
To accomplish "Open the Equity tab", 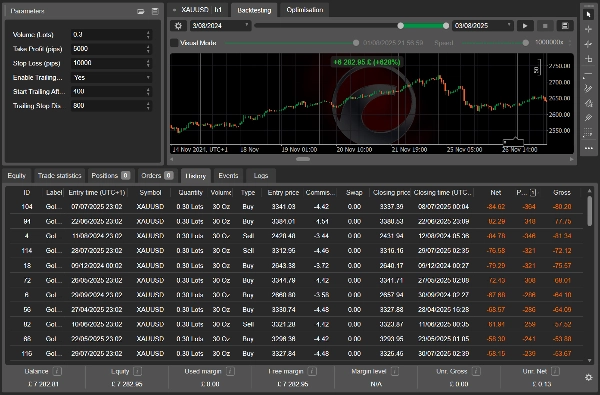I will 16,176.
